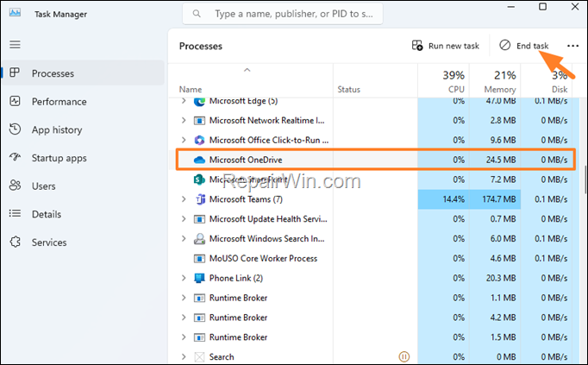Click the 24.5 MB OneDrive memory value
This screenshot has height=365, width=588.
[x=501, y=160]
